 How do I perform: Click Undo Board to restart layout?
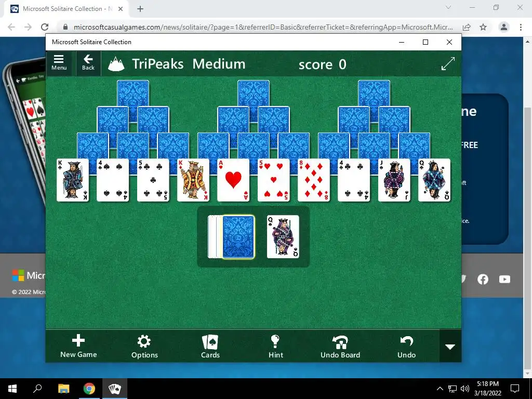click(x=340, y=346)
